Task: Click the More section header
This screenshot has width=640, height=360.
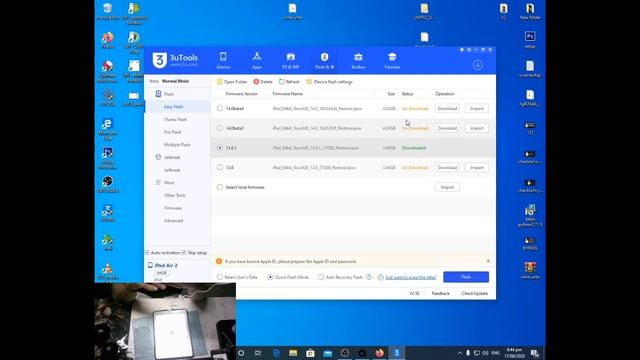Action: coord(165,182)
